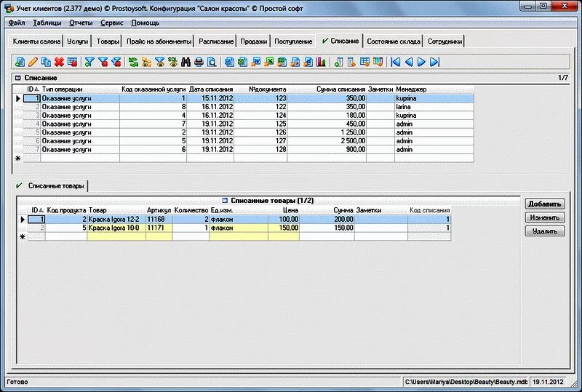Select the Списанные товары subtab
This screenshot has height=392, width=582.
coord(50,185)
